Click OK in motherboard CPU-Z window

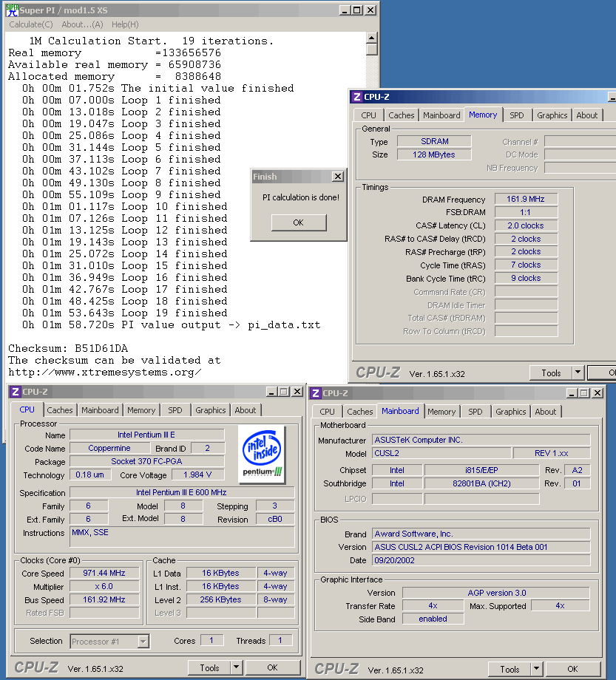pyautogui.click(x=572, y=669)
